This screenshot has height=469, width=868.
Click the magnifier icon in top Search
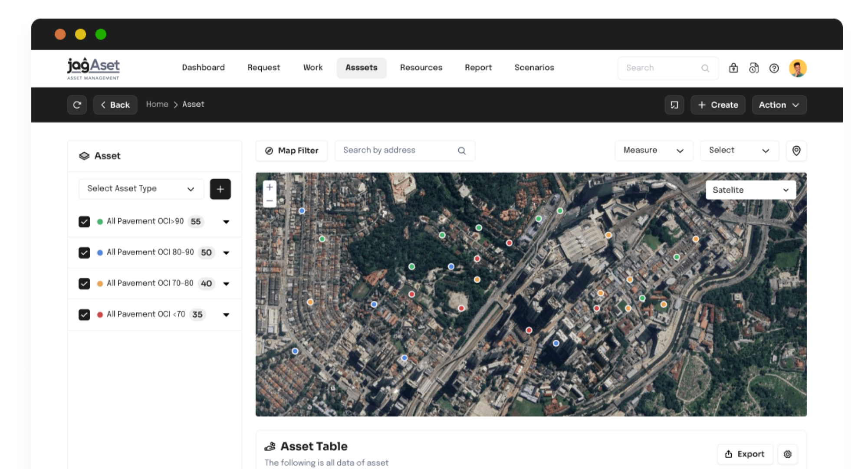click(705, 68)
